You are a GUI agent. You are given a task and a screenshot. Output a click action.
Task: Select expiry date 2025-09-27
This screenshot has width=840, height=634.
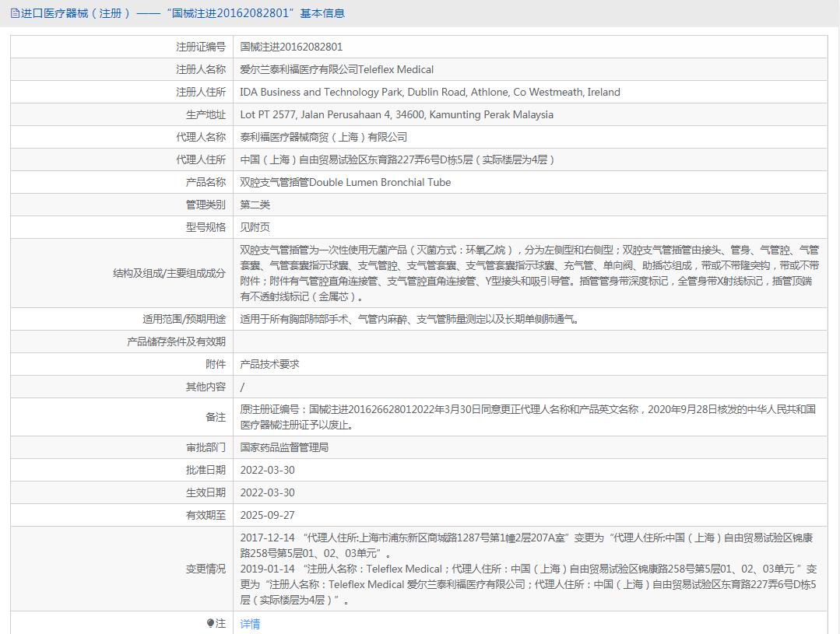click(267, 515)
